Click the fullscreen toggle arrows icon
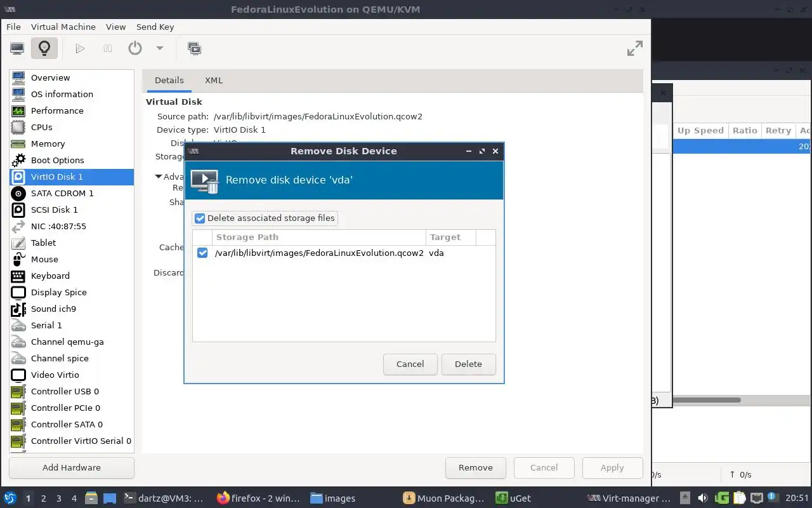Viewport: 812px width, 508px height. pyautogui.click(x=634, y=48)
